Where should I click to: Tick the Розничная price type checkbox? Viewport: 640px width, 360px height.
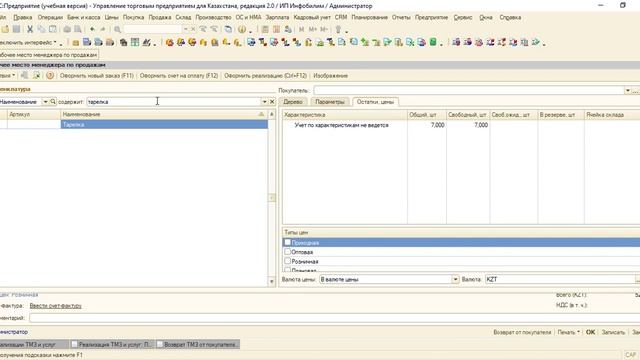tap(287, 261)
